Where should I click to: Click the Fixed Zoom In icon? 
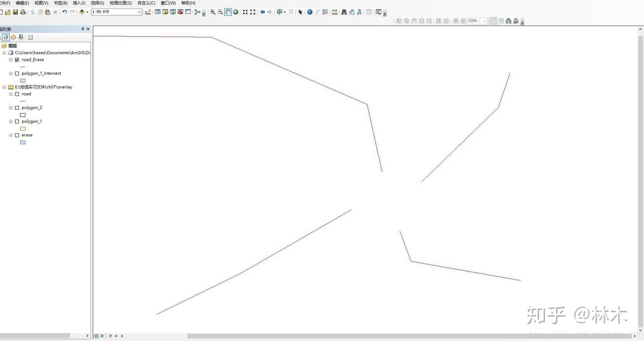(245, 12)
